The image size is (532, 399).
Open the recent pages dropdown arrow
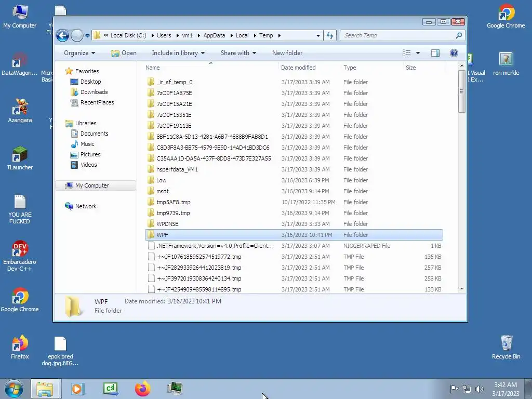pyautogui.click(x=87, y=36)
